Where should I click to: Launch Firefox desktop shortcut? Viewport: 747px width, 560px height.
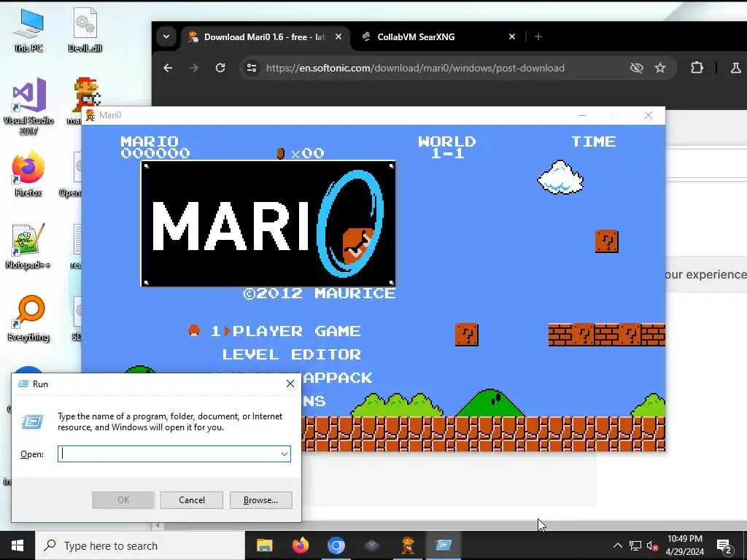[28, 174]
